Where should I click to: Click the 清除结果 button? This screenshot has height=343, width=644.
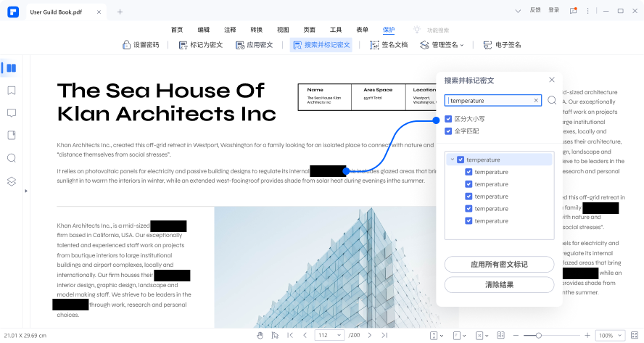[x=499, y=285]
